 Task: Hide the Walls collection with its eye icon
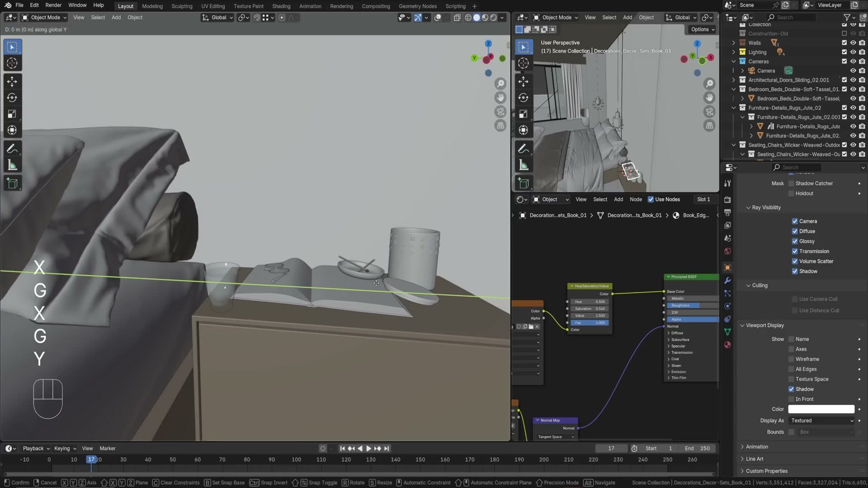pyautogui.click(x=853, y=43)
